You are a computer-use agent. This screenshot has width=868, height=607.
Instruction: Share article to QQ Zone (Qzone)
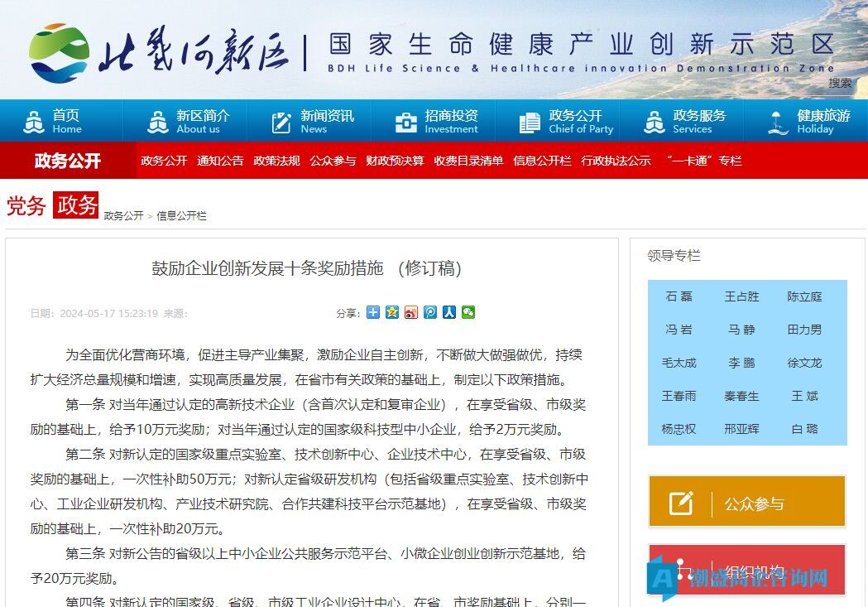(x=392, y=312)
